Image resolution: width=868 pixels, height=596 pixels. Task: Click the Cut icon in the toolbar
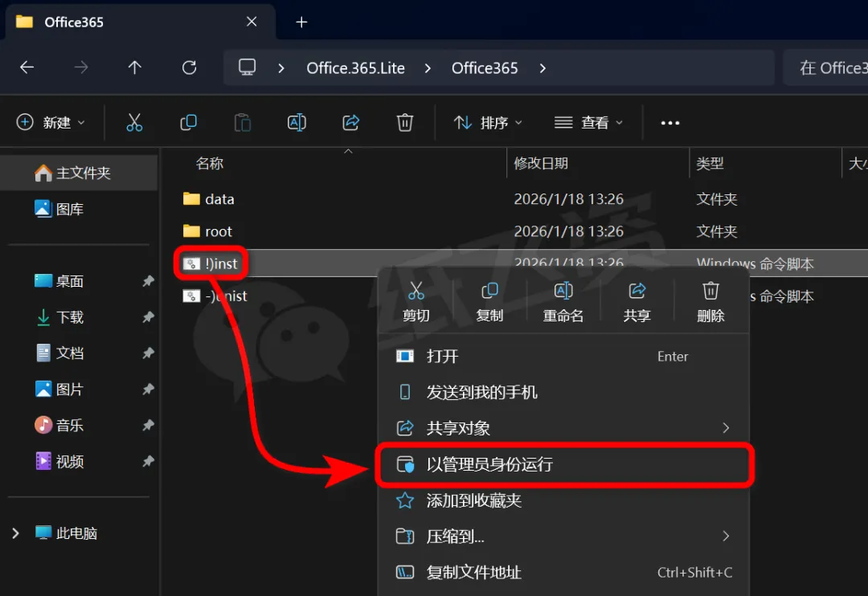click(134, 122)
